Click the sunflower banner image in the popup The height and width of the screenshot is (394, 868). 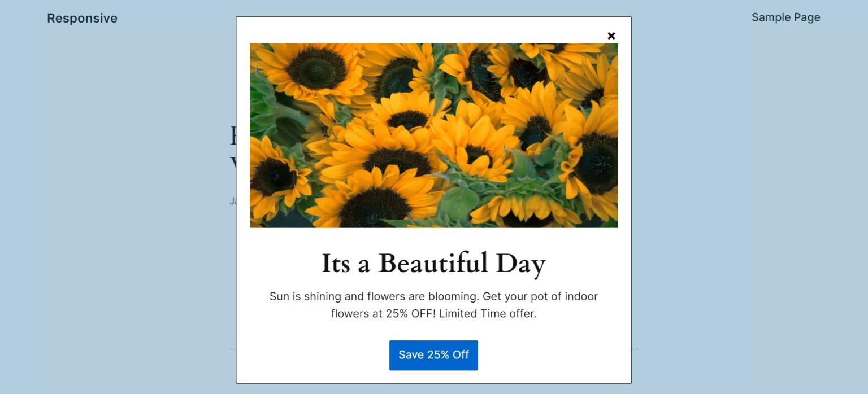pos(433,135)
